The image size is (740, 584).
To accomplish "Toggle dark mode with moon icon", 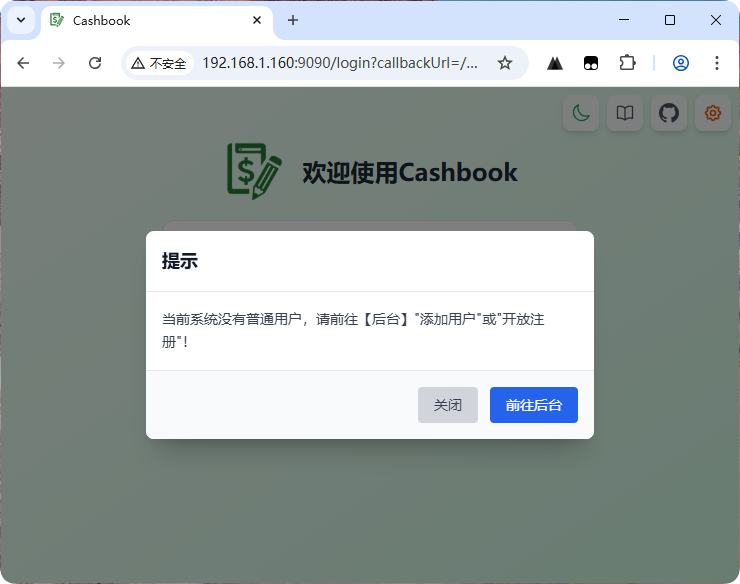I will 581,113.
